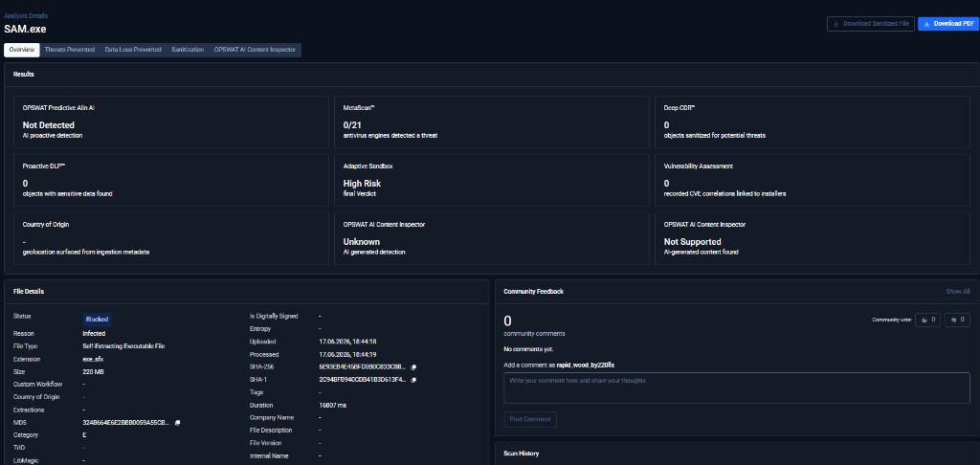Give a thumbs-up community vote
Viewport: 980px width, 465px height.
coord(927,320)
